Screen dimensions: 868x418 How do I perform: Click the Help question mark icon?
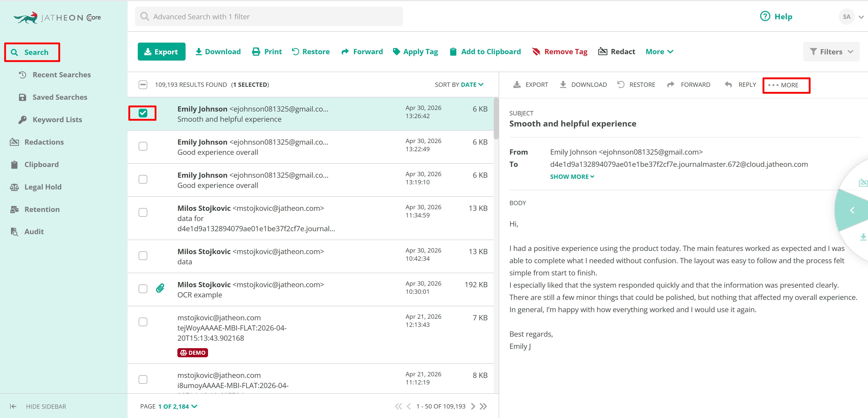[x=765, y=16]
